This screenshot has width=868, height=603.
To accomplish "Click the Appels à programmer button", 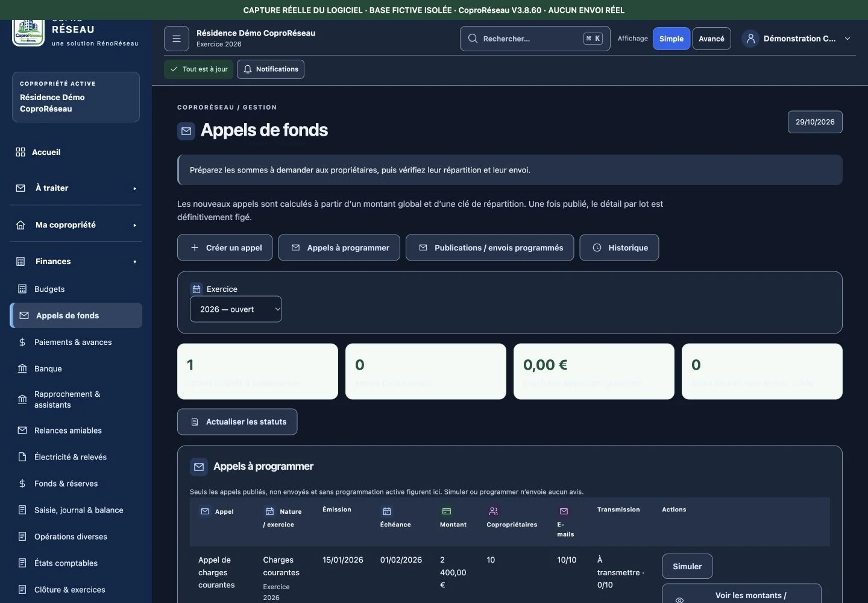I will 339,248.
